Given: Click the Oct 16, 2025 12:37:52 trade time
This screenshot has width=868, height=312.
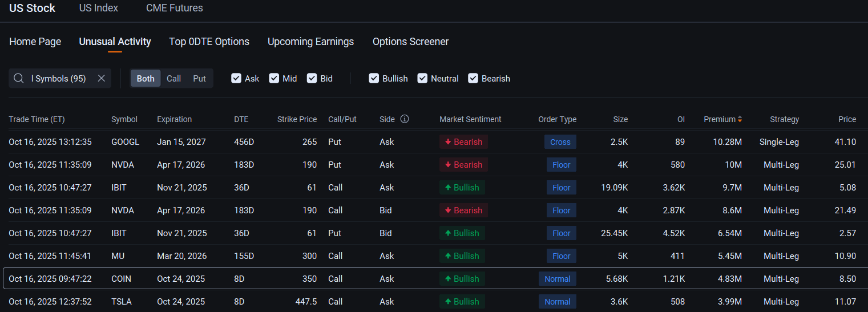Looking at the screenshot, I should click(50, 302).
